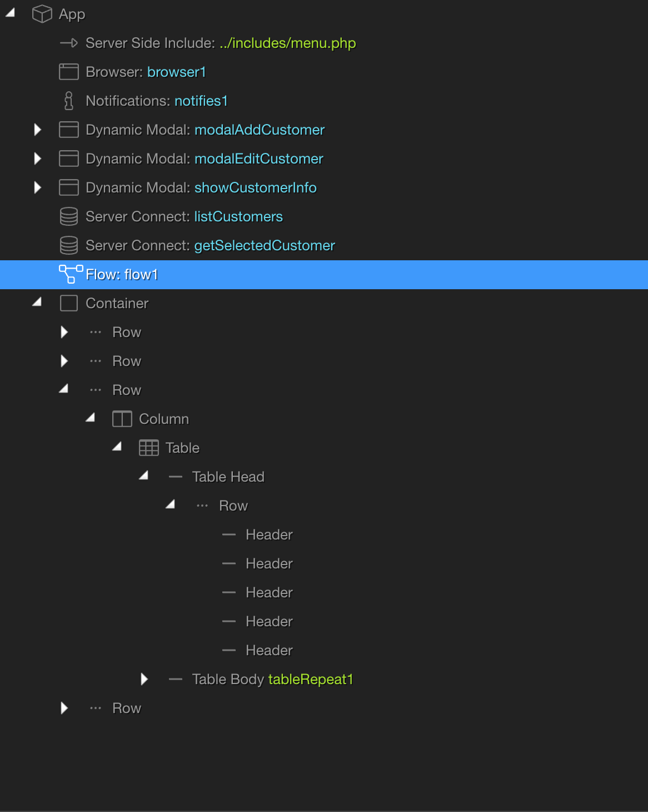648x812 pixels.
Task: Click the App cube icon
Action: point(42,14)
